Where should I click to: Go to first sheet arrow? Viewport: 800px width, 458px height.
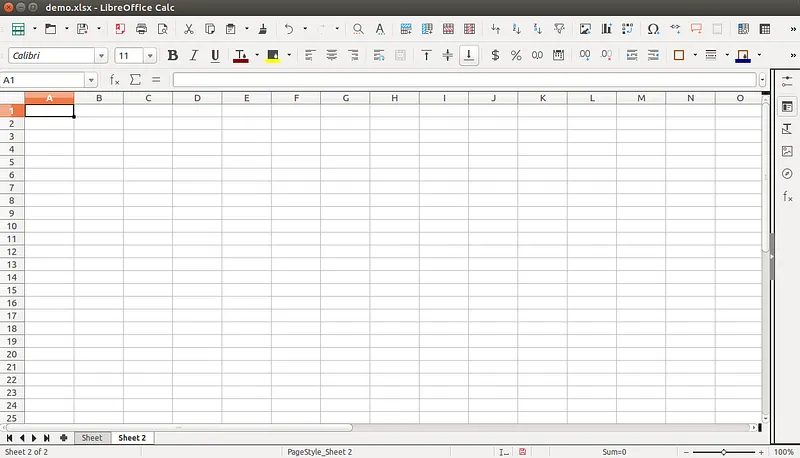click(9, 438)
